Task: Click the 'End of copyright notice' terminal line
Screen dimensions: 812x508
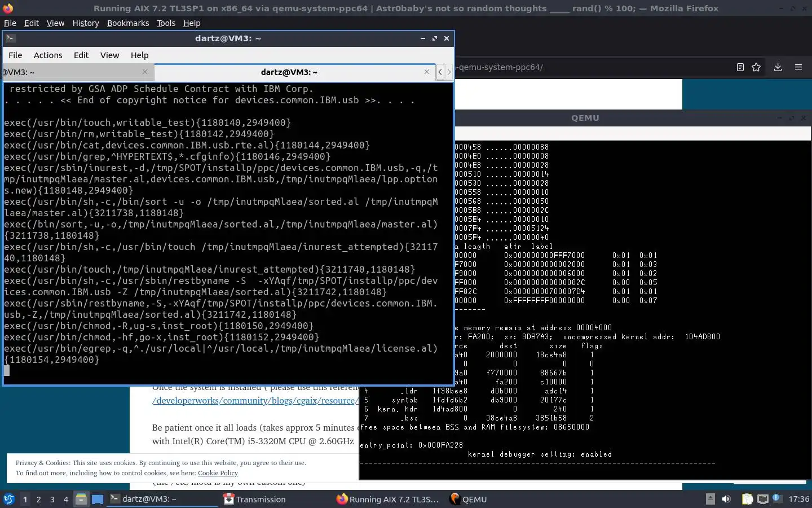Action: click(209, 100)
